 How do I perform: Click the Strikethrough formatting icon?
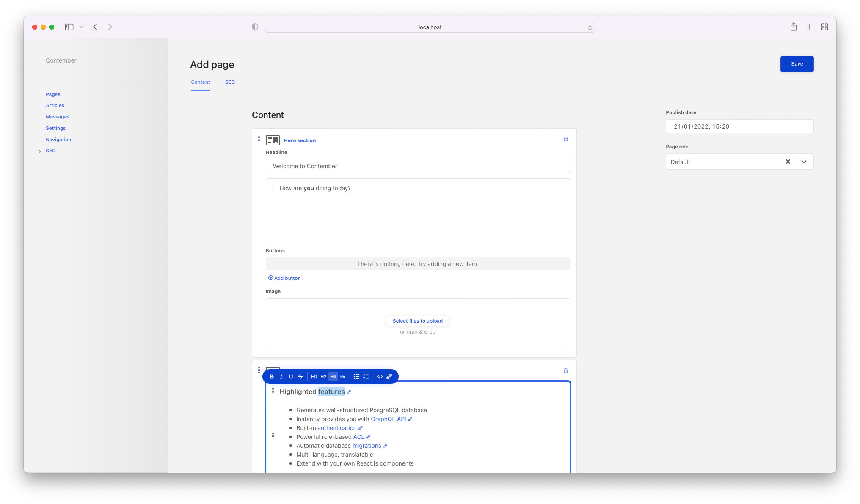(x=300, y=376)
